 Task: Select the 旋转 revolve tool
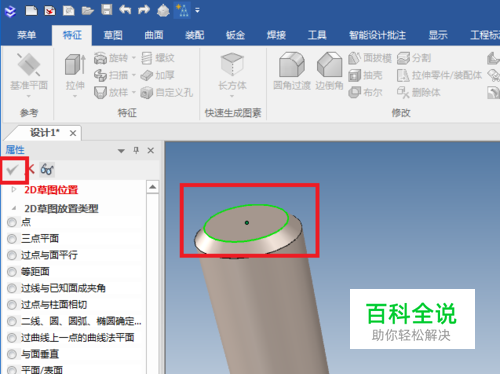(x=111, y=58)
